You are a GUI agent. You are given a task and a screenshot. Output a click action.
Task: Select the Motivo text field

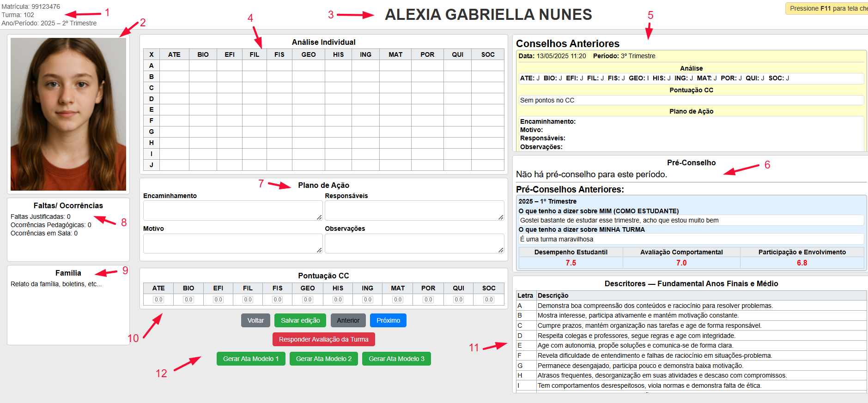(x=232, y=243)
